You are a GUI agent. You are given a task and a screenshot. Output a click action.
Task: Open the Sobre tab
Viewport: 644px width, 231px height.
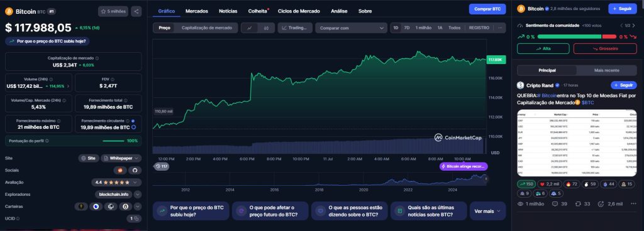point(365,11)
